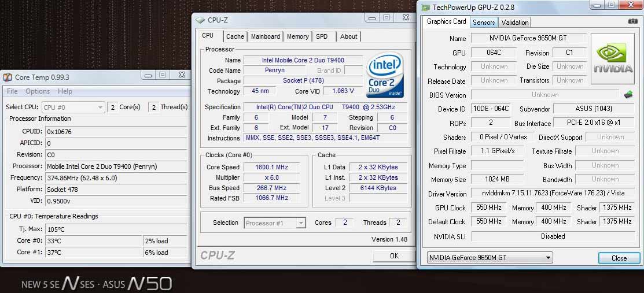Click the 6% load cell for Core #1
644x293 pixels.
pyautogui.click(x=165, y=253)
